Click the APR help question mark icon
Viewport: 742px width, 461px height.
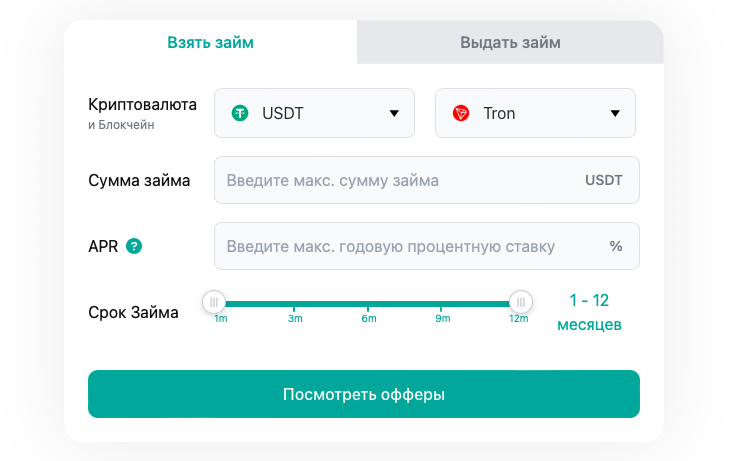134,246
